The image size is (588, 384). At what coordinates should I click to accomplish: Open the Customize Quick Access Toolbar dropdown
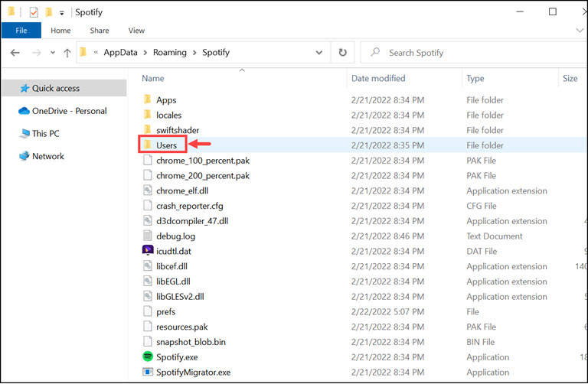click(x=62, y=13)
